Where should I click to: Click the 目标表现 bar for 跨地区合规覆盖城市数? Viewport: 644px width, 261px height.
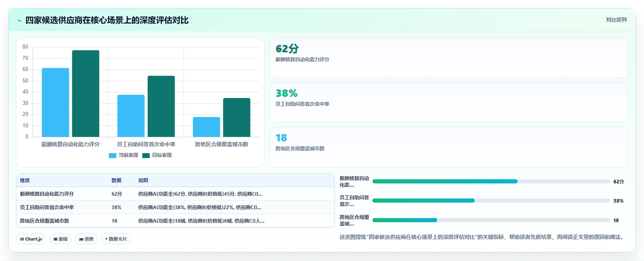[x=237, y=118]
